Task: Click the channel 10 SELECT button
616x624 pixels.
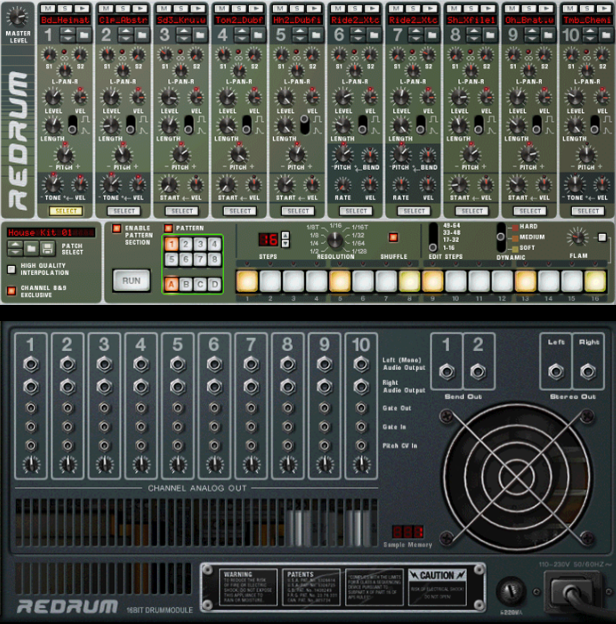Action: [x=588, y=211]
